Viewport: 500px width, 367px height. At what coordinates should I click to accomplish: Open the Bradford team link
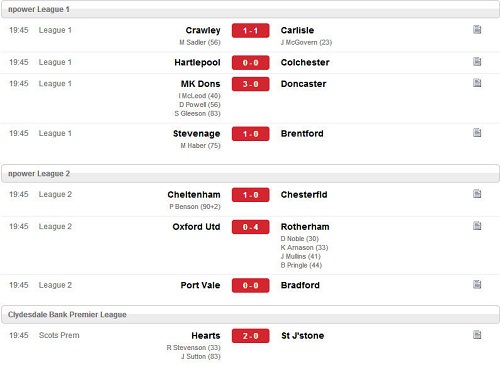[x=300, y=285]
